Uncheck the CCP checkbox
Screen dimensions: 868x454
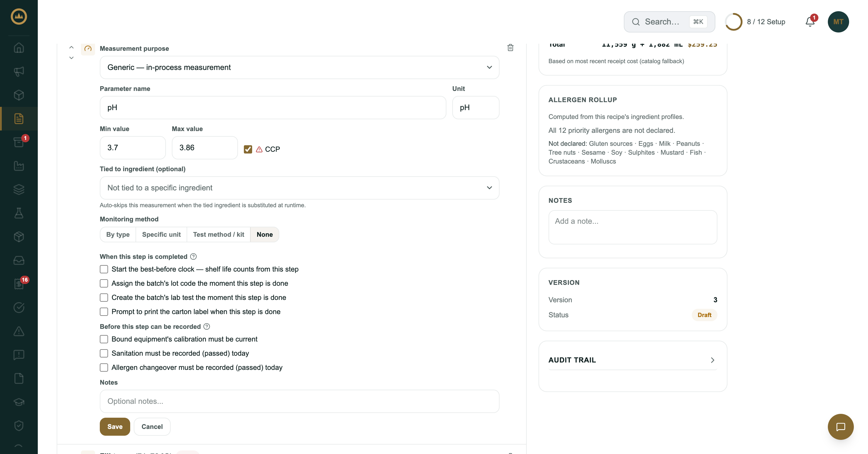pyautogui.click(x=248, y=149)
